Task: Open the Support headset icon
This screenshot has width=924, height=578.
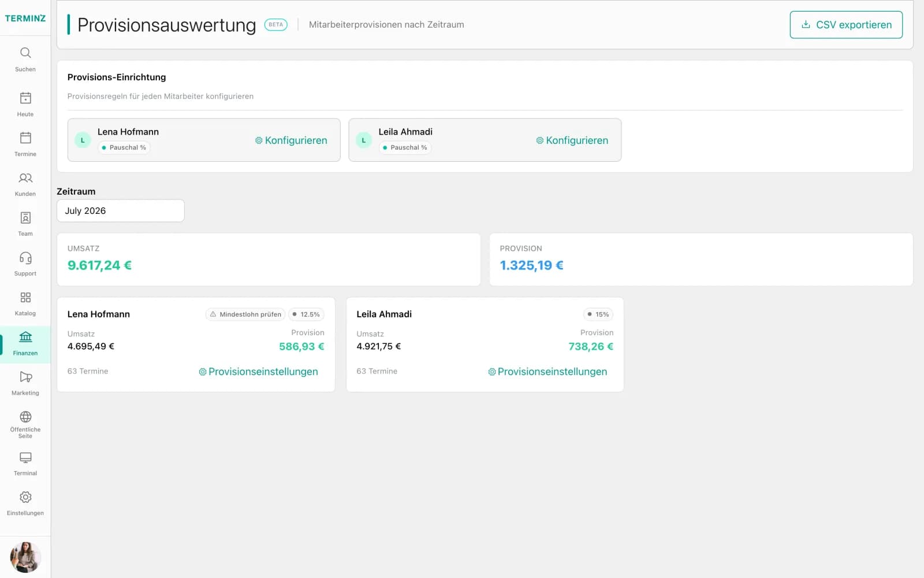Action: click(25, 258)
